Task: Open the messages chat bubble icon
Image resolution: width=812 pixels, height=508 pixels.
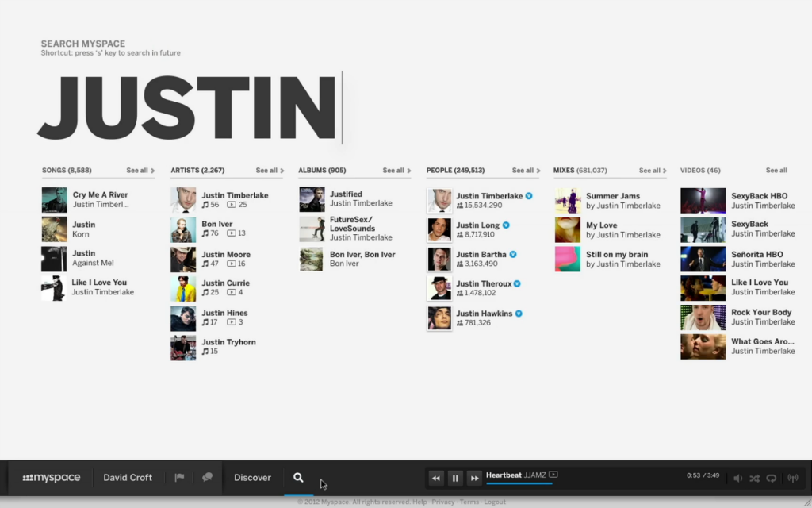Action: [x=207, y=477]
